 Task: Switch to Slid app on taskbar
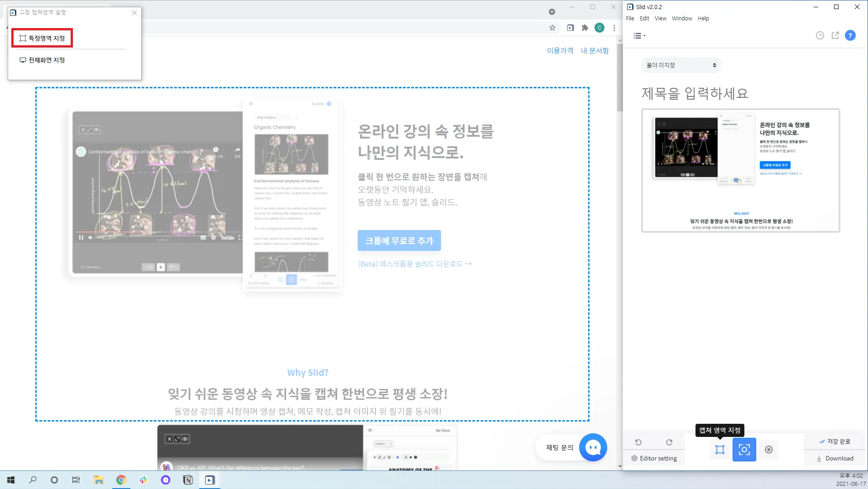pos(210,480)
